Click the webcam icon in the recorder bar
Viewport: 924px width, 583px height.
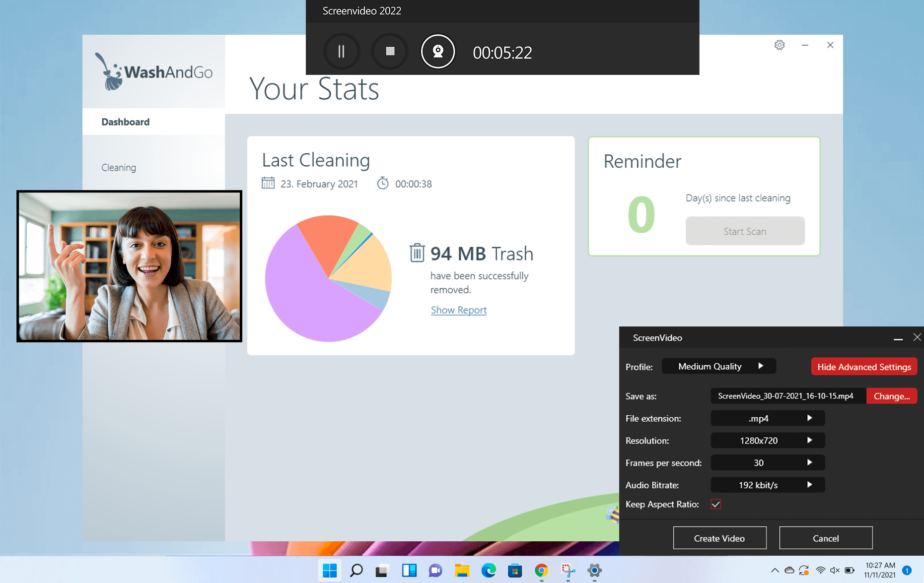click(x=437, y=52)
